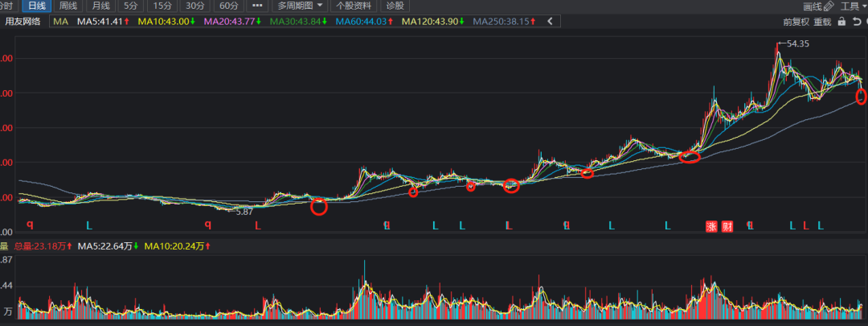Click the MA120:43.90 indicator value

pos(433,22)
